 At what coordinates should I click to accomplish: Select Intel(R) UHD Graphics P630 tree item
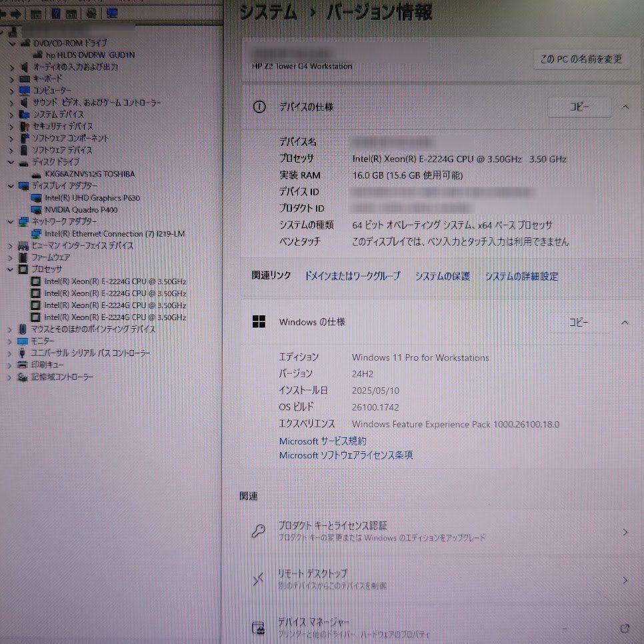coord(92,198)
